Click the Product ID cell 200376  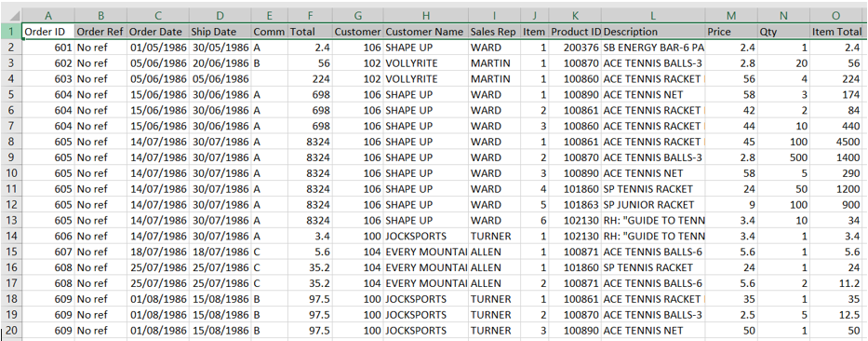point(575,48)
